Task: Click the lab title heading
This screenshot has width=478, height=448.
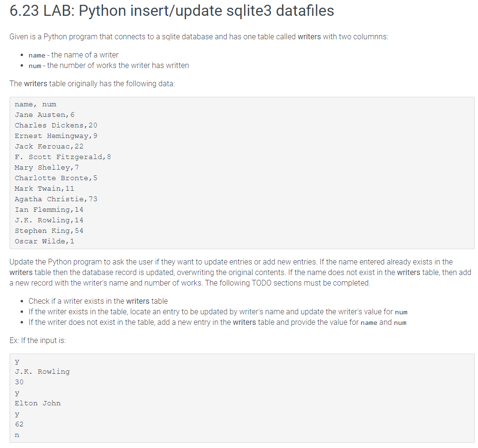Action: pos(172,11)
